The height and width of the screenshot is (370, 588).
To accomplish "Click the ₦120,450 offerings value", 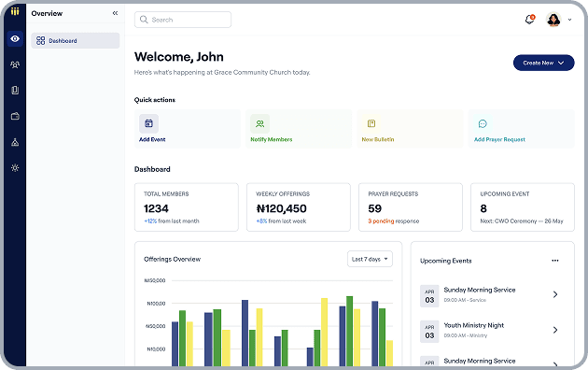I will 281,208.
